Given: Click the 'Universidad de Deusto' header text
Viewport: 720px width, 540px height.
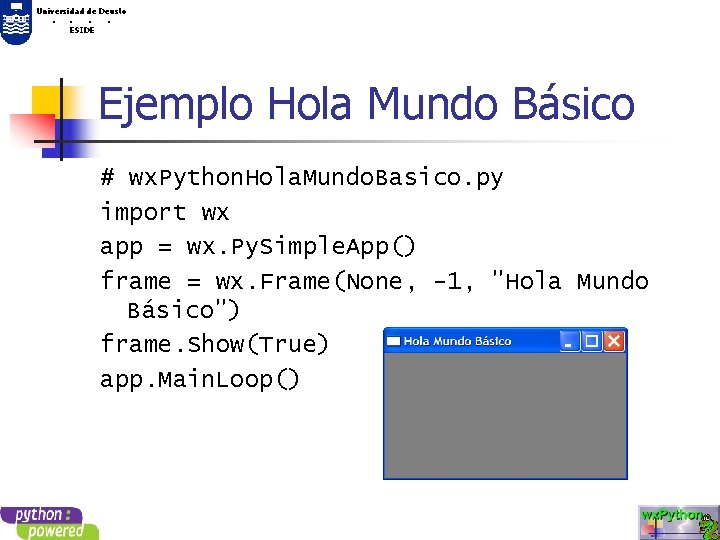Looking at the screenshot, I should click(81, 11).
